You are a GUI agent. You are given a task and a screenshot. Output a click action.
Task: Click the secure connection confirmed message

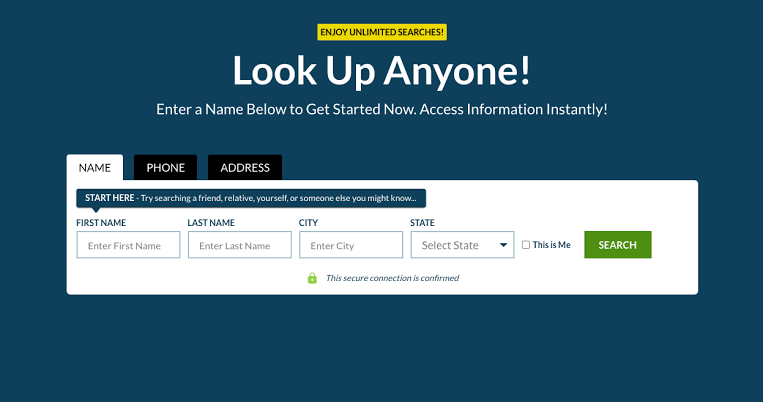click(392, 278)
